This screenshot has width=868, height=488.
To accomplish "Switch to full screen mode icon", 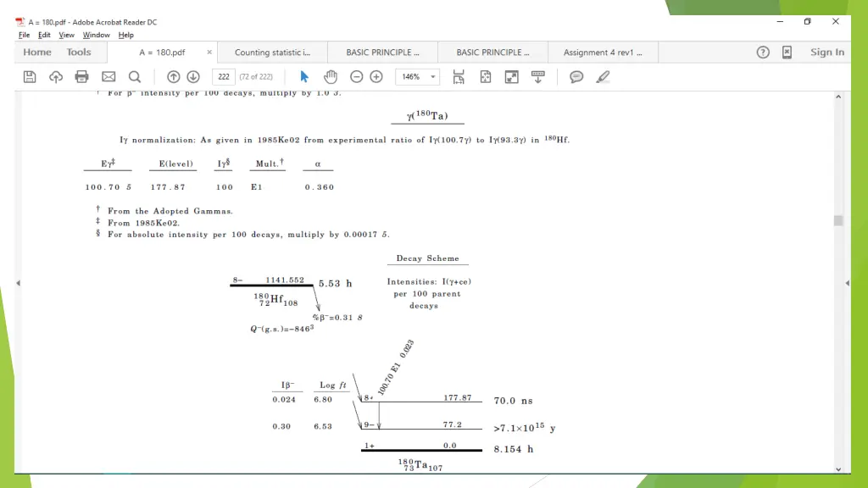I will pyautogui.click(x=511, y=77).
